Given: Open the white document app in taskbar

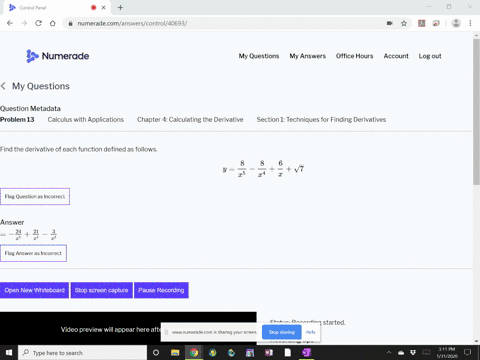Looking at the screenshot, I should [x=288, y=353].
